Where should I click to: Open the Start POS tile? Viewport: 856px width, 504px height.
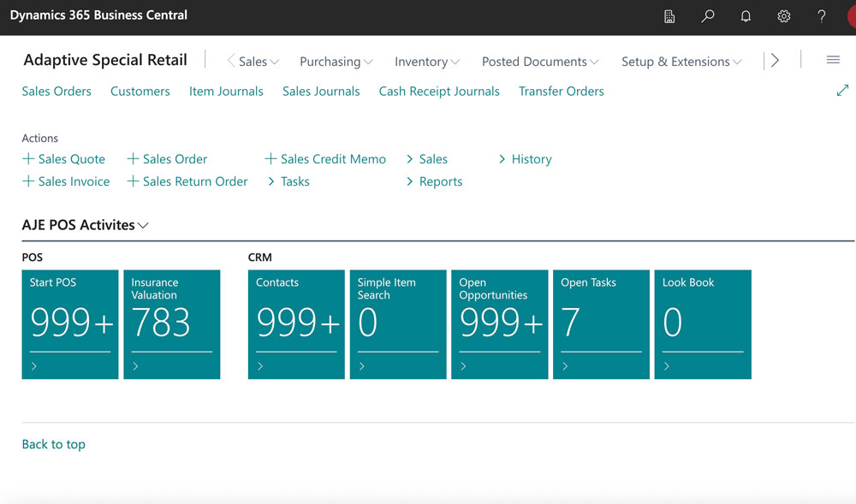click(x=70, y=324)
